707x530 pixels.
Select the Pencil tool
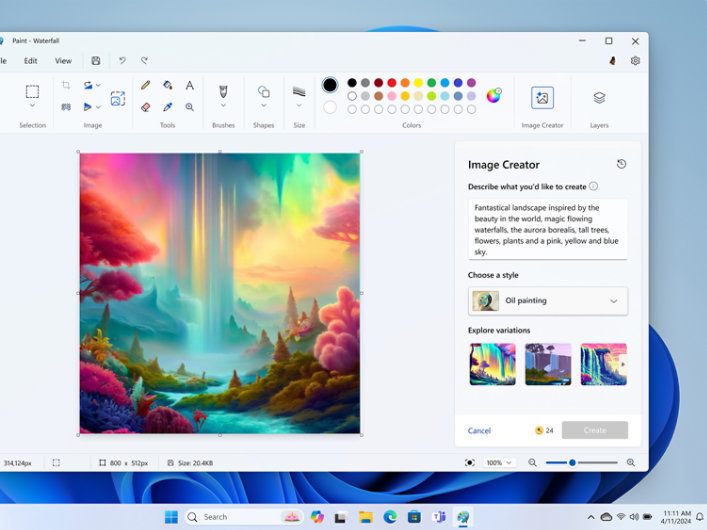[146, 86]
